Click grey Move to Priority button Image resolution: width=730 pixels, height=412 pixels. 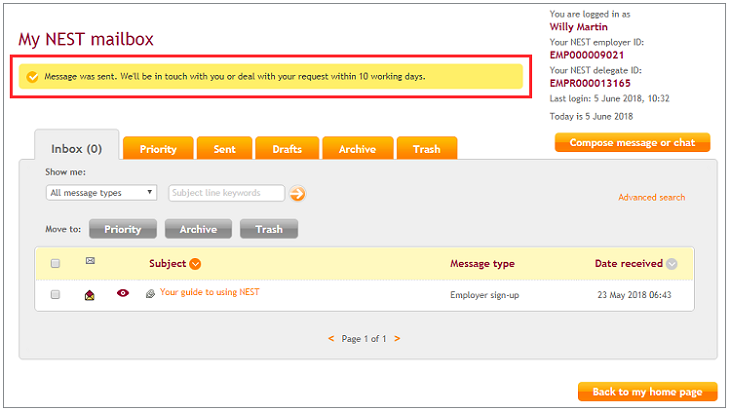[123, 229]
